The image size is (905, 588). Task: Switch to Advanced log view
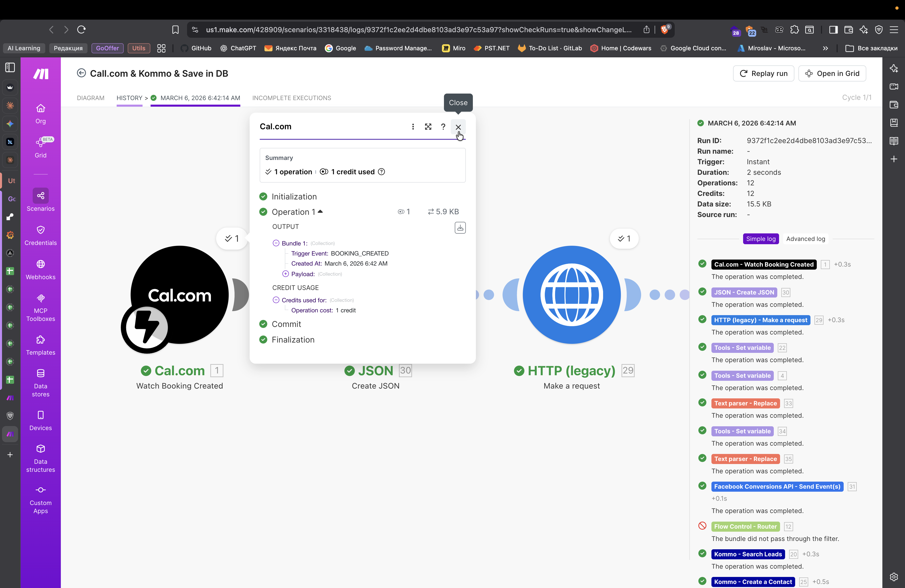point(805,239)
